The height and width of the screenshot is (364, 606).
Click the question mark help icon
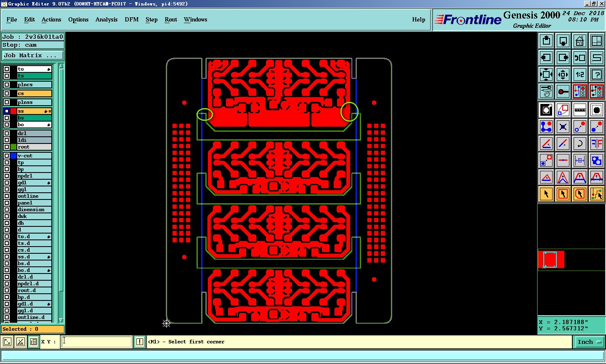597,74
